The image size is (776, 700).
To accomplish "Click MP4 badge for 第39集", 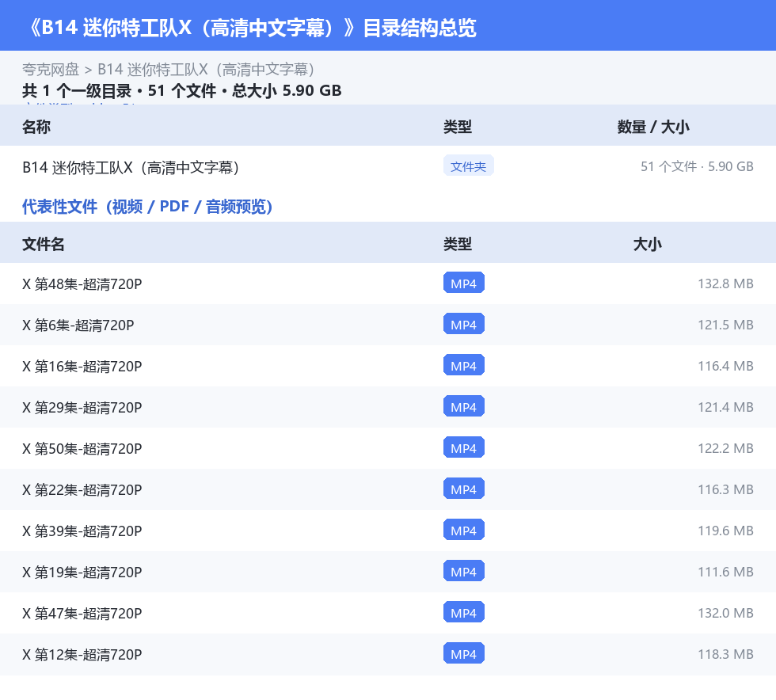I will (464, 529).
